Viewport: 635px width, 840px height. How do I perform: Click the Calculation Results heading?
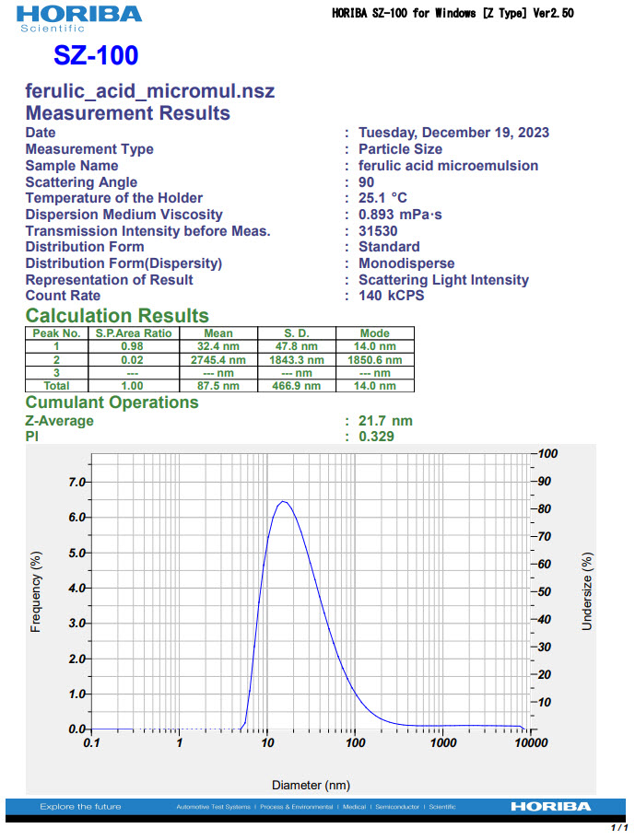(117, 316)
